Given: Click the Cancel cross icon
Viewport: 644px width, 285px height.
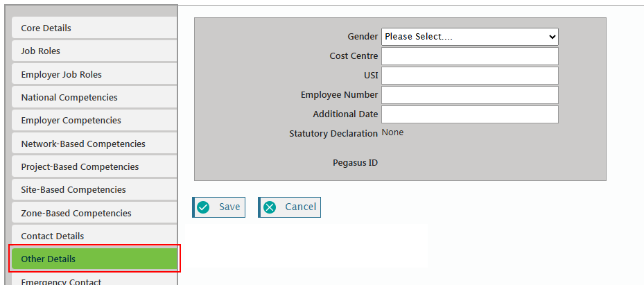Looking at the screenshot, I should point(270,207).
